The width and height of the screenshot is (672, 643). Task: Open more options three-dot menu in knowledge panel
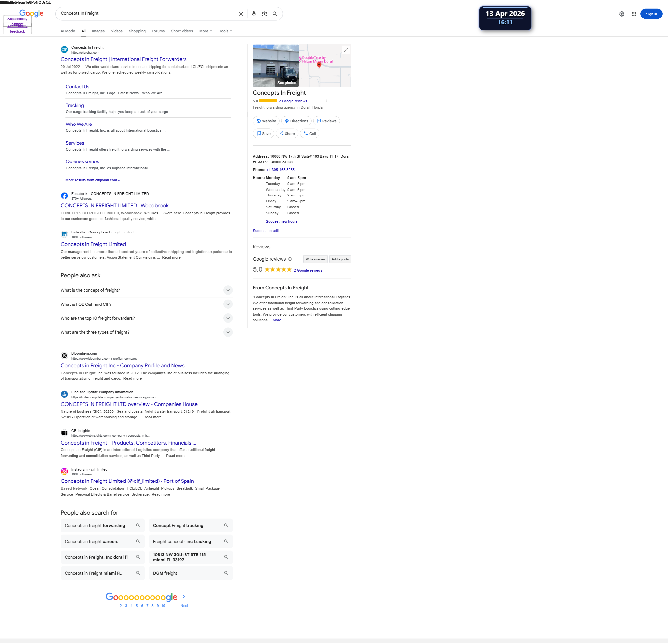coord(327,101)
